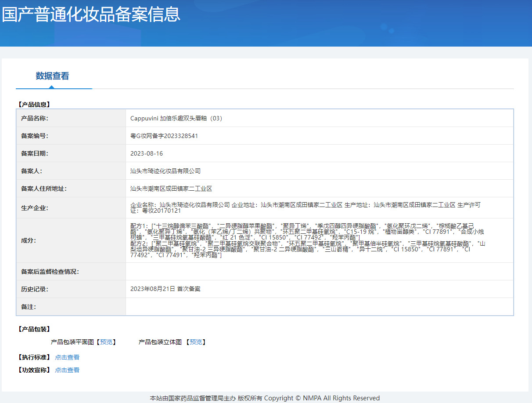Select filing date 2023-08-16
The image size is (532, 403).
pos(147,153)
